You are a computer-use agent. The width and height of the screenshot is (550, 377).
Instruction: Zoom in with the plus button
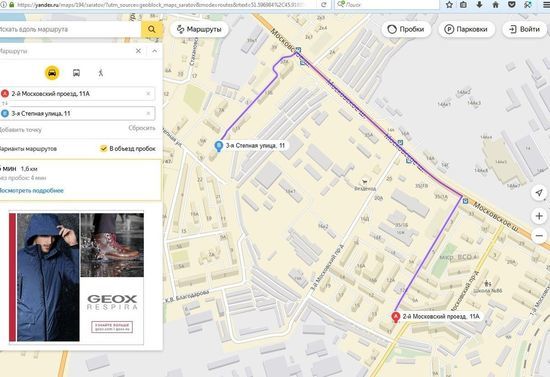[539, 216]
